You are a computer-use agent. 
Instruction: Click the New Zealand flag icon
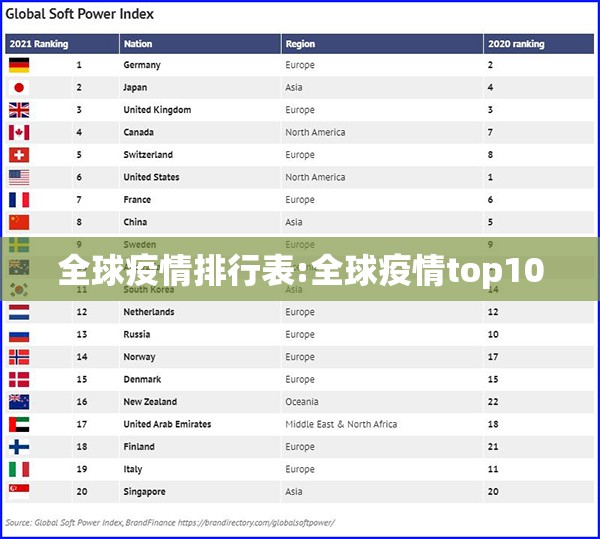coord(19,402)
